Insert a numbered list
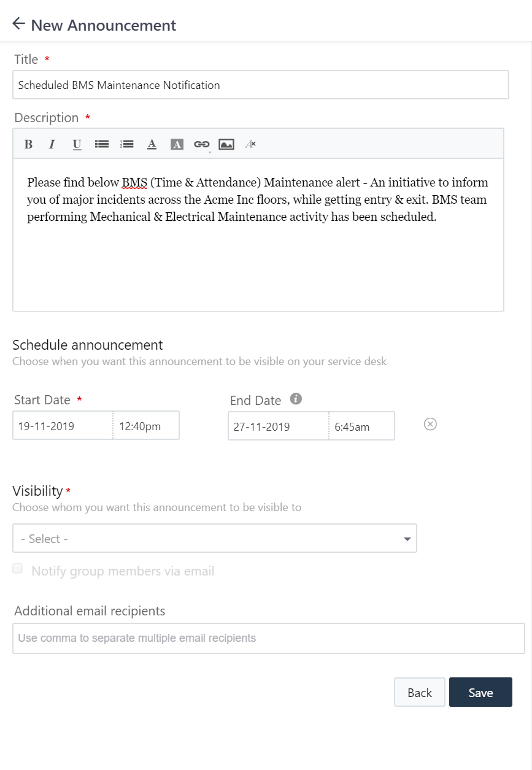The width and height of the screenshot is (532, 770). coord(126,144)
